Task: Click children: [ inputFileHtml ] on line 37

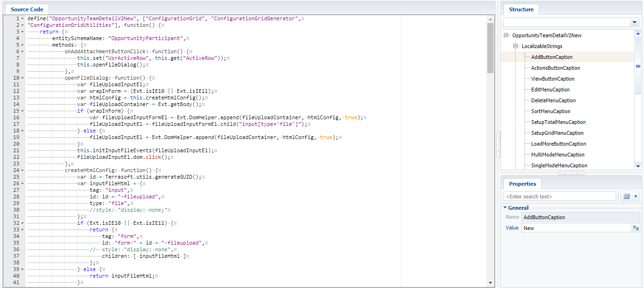Action: point(144,256)
